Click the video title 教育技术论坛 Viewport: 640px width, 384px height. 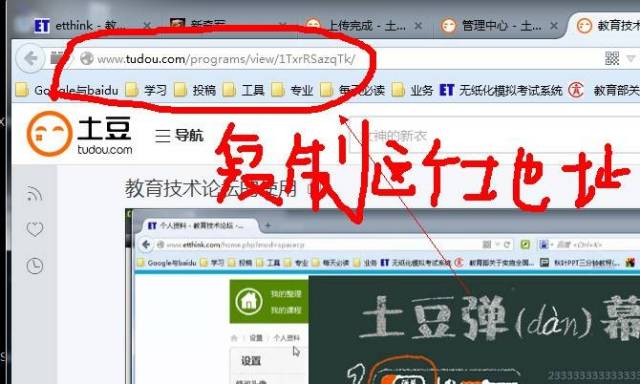[211, 189]
